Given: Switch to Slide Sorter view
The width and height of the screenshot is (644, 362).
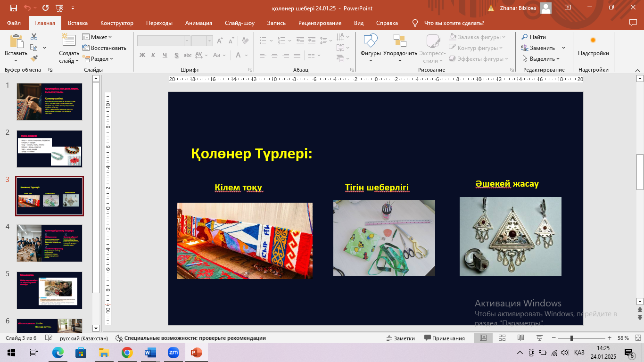Looking at the screenshot, I should pyautogui.click(x=502, y=338).
